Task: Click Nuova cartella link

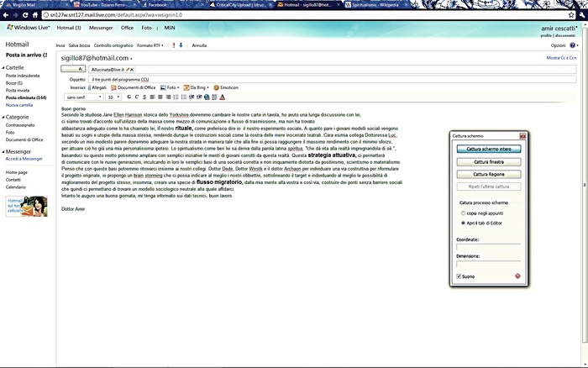Action: tap(19, 105)
